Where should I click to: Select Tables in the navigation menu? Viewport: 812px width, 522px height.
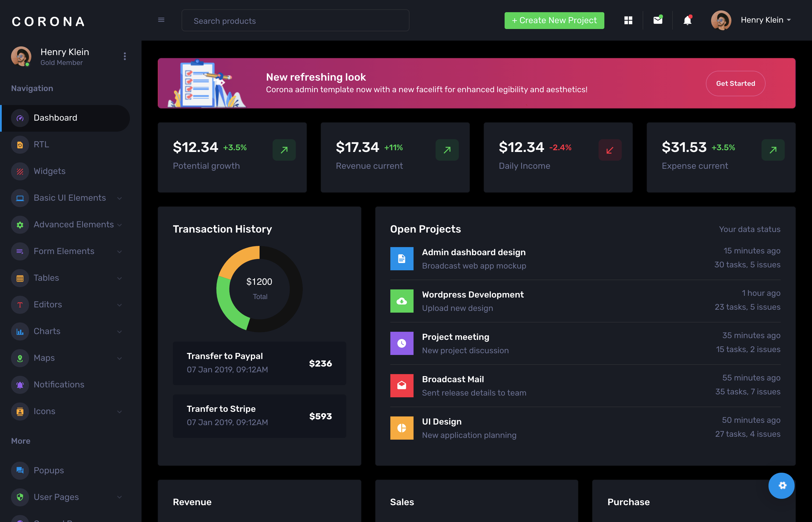[x=46, y=278]
